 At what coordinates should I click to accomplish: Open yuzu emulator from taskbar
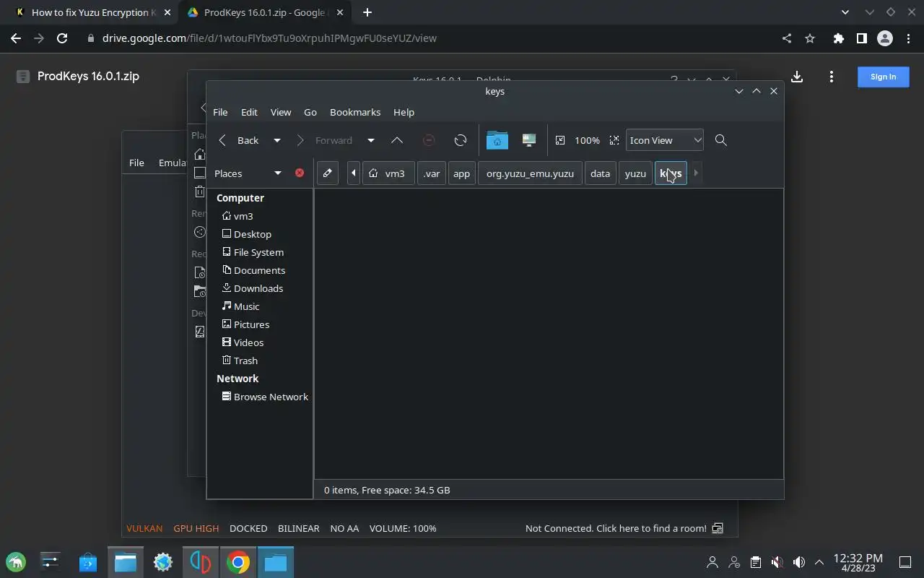point(200,561)
